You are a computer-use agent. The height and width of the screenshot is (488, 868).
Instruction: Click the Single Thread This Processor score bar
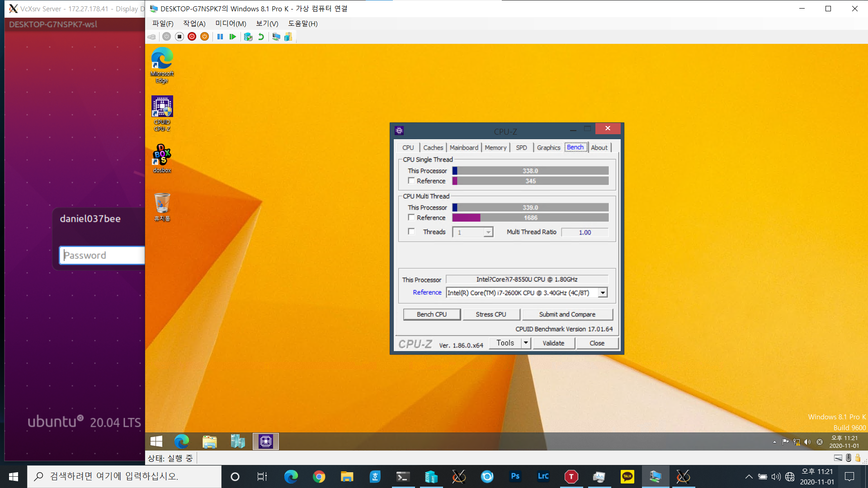pos(530,171)
